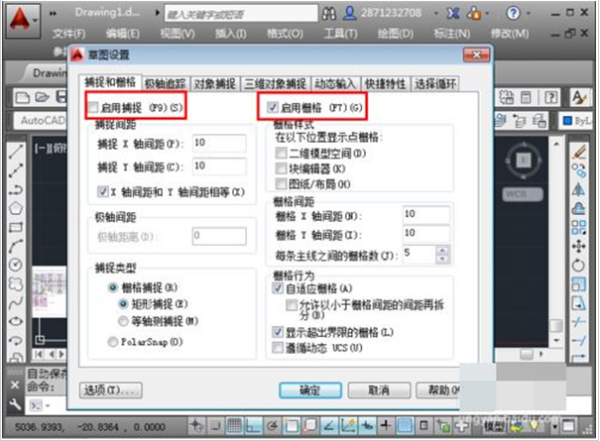Screen dimensions: 600x441
Task: Select the Spline tool
Action: point(16,303)
